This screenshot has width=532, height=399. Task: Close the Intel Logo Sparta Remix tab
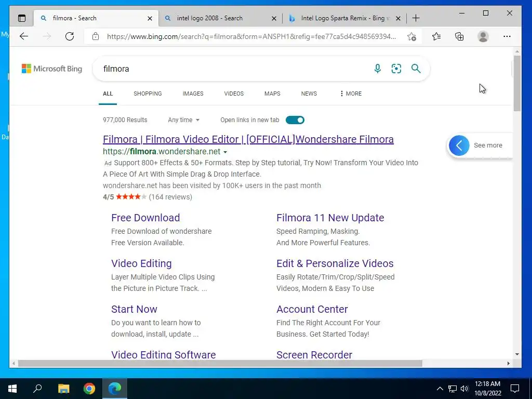coord(398,18)
